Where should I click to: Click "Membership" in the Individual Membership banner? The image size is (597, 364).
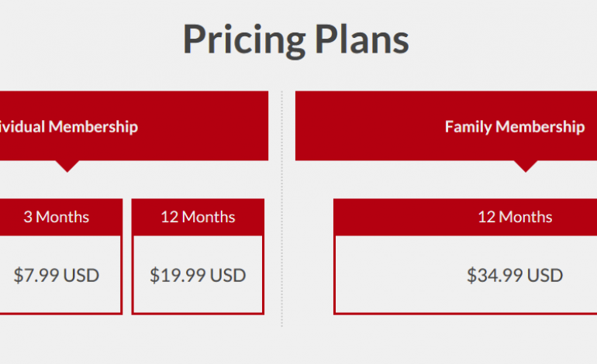click(93, 126)
